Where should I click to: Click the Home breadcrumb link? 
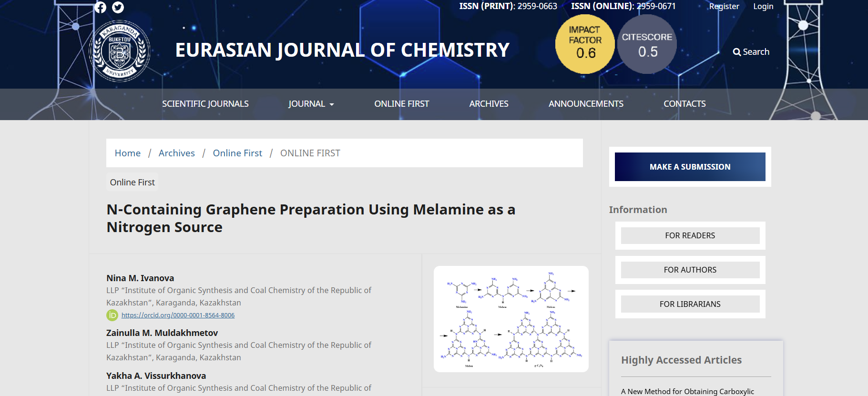(x=128, y=153)
